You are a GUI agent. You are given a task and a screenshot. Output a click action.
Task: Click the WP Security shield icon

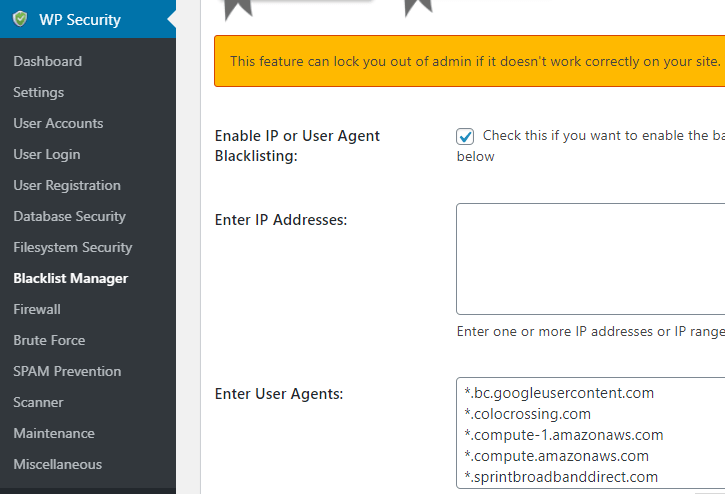click(x=20, y=19)
